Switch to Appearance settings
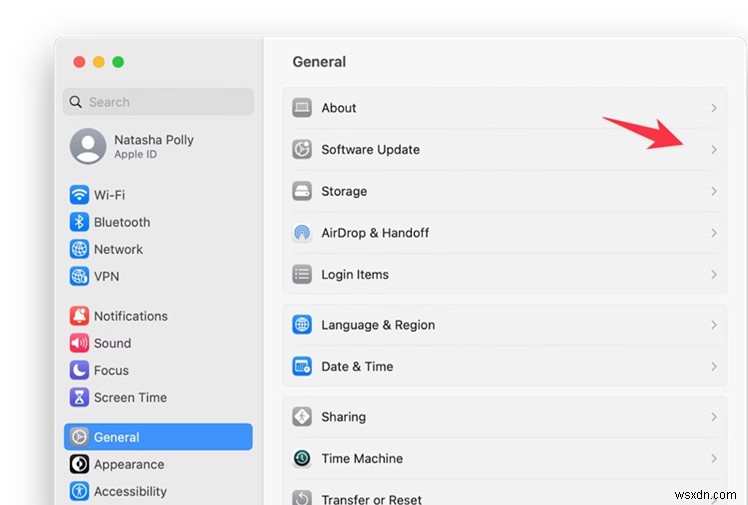This screenshot has width=748, height=505. [x=158, y=464]
